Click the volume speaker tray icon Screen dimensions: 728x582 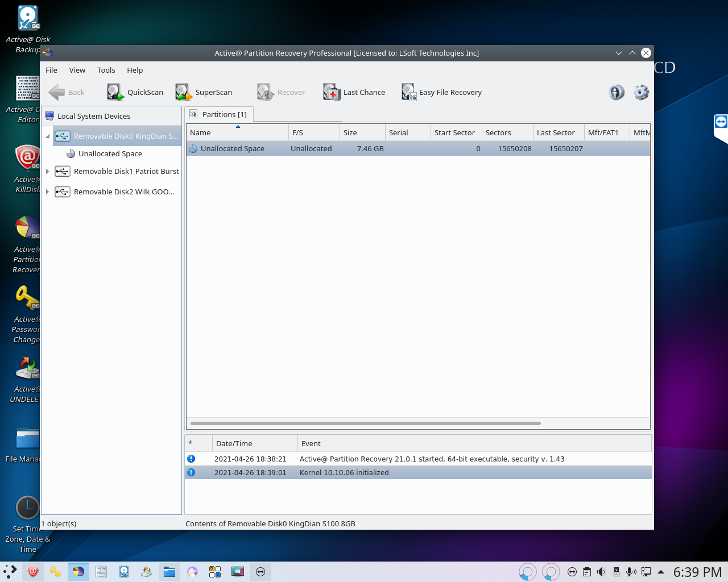point(601,572)
